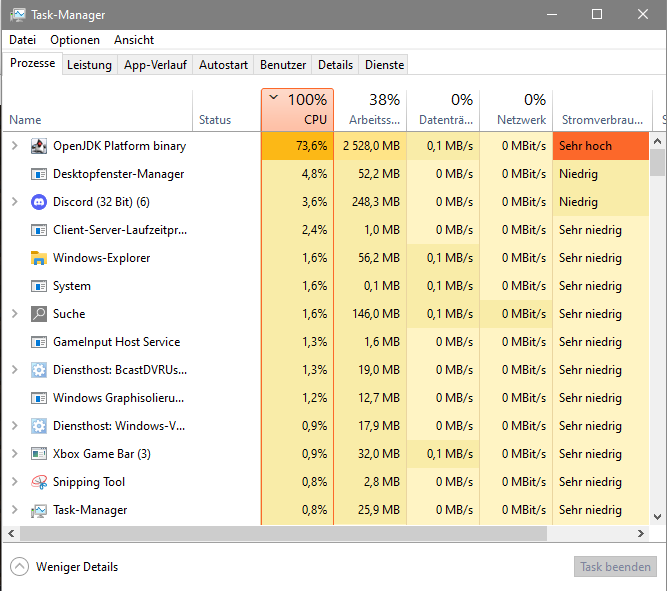
Task: Select the Windows Graphisolieru... process name
Action: 119,398
